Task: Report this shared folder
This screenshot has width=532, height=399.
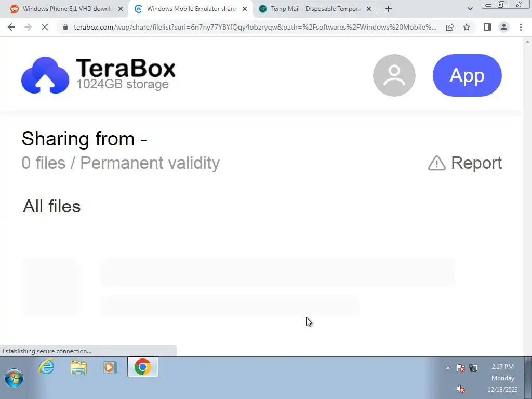Action: [465, 163]
